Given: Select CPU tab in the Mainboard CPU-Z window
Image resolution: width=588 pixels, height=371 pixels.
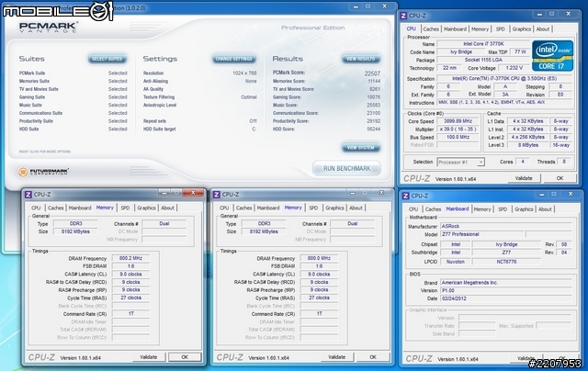Looking at the screenshot, I should pyautogui.click(x=413, y=209).
